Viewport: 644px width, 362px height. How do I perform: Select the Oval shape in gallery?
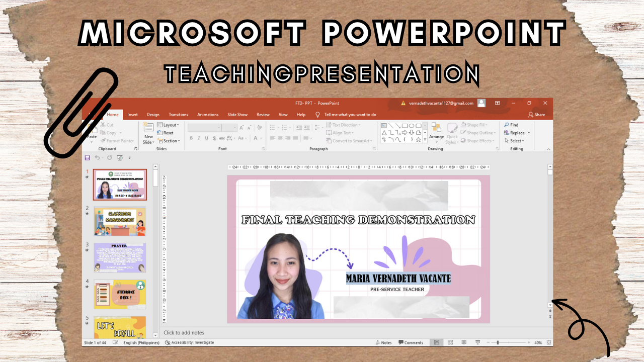[x=412, y=126]
